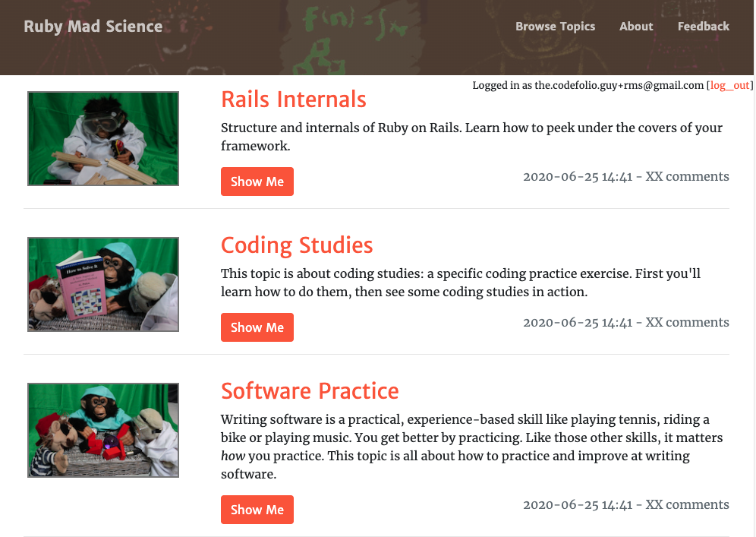Go to the About page
The height and width of the screenshot is (537, 756).
pyautogui.click(x=636, y=27)
